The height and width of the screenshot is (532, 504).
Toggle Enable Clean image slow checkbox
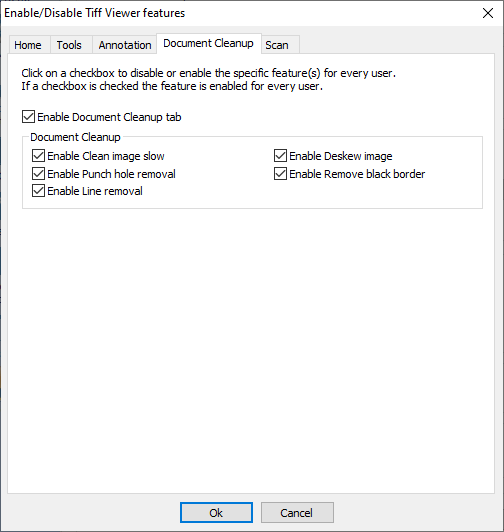pos(38,156)
